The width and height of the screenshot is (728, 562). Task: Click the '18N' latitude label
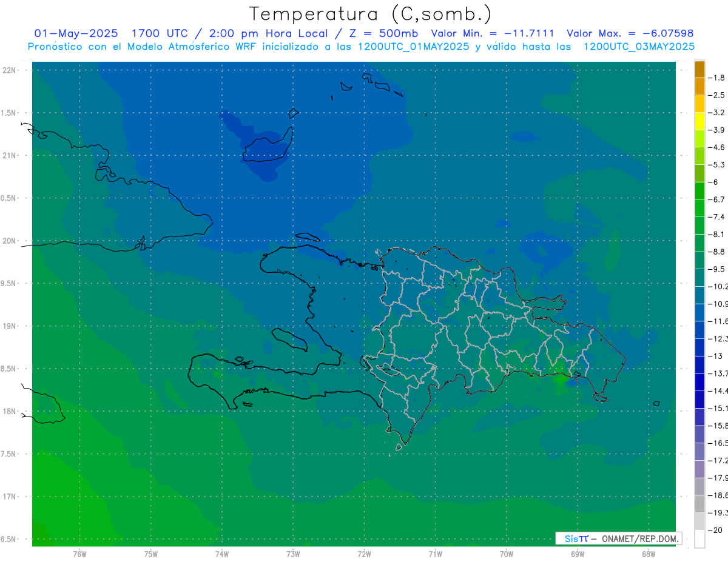point(9,412)
